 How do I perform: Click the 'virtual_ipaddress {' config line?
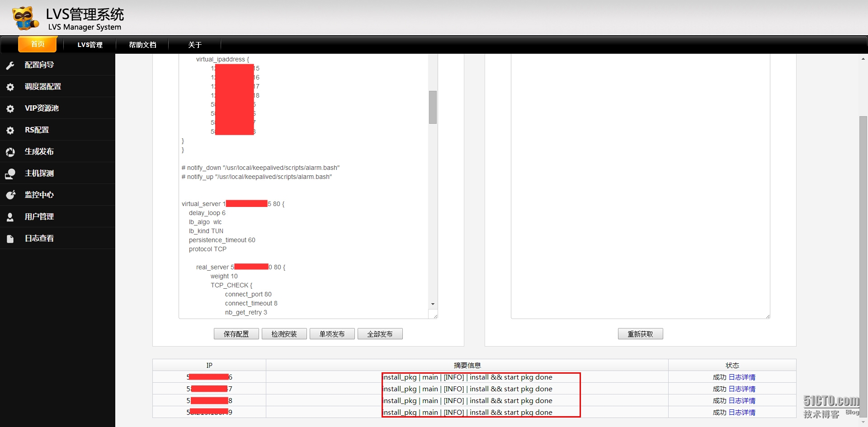(222, 59)
